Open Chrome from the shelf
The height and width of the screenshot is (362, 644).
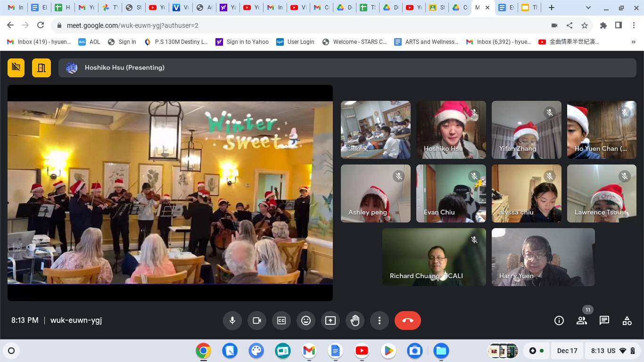tap(203, 351)
